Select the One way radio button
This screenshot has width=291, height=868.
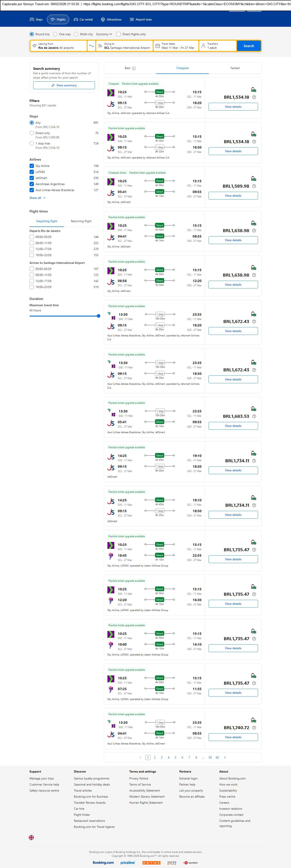click(x=55, y=34)
